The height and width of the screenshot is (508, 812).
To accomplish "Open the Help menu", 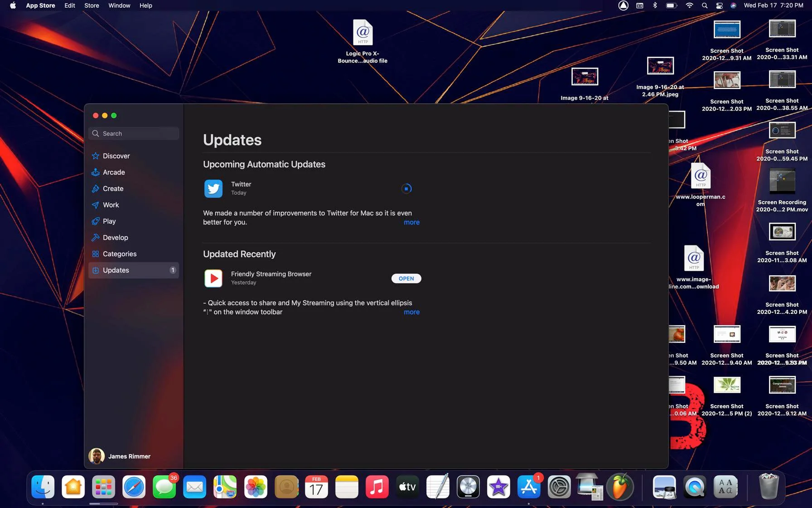I will [146, 5].
